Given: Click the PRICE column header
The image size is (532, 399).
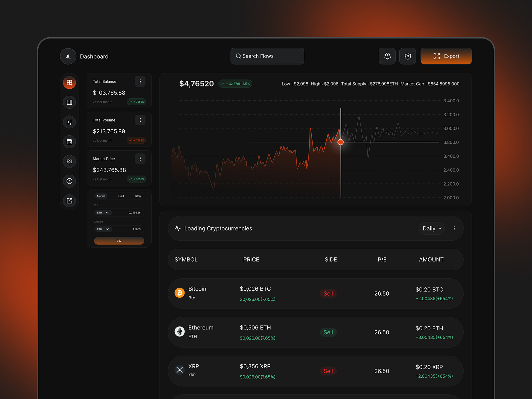Looking at the screenshot, I should coord(251,259).
